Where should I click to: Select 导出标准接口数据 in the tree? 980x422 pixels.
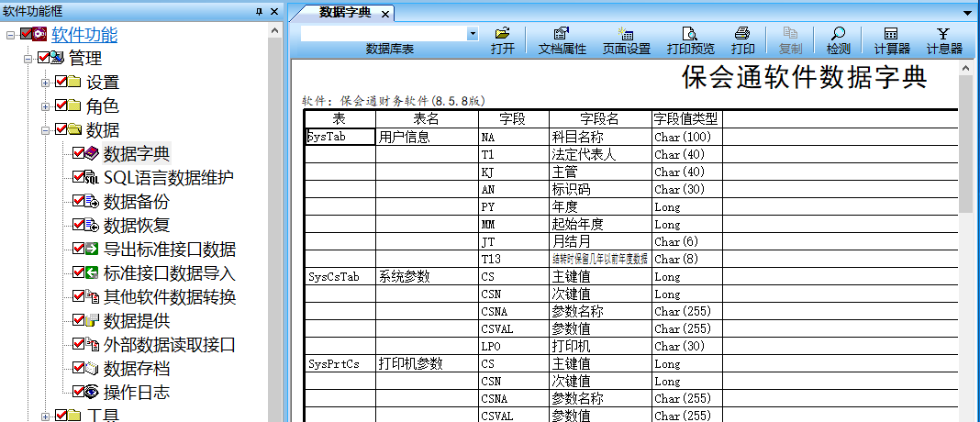(x=170, y=249)
